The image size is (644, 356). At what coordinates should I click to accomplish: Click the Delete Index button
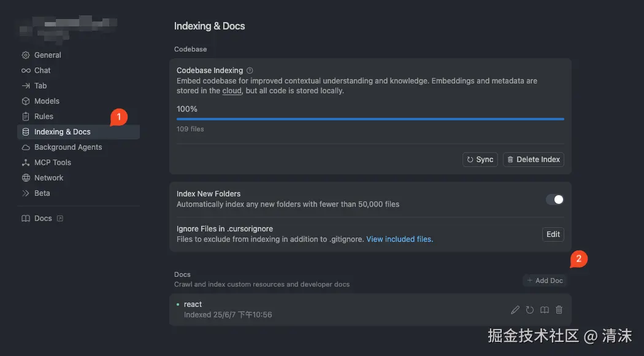(533, 160)
